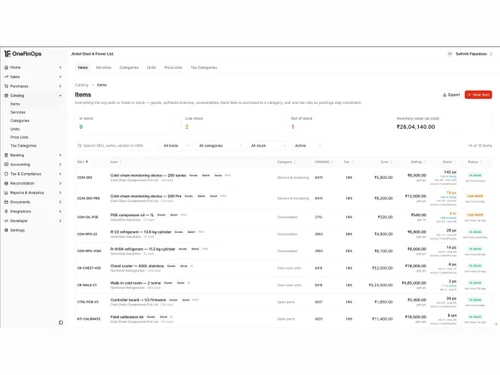Open the All kinds filter dropdown
Image resolution: width=500 pixels, height=375 pixels.
click(x=176, y=146)
